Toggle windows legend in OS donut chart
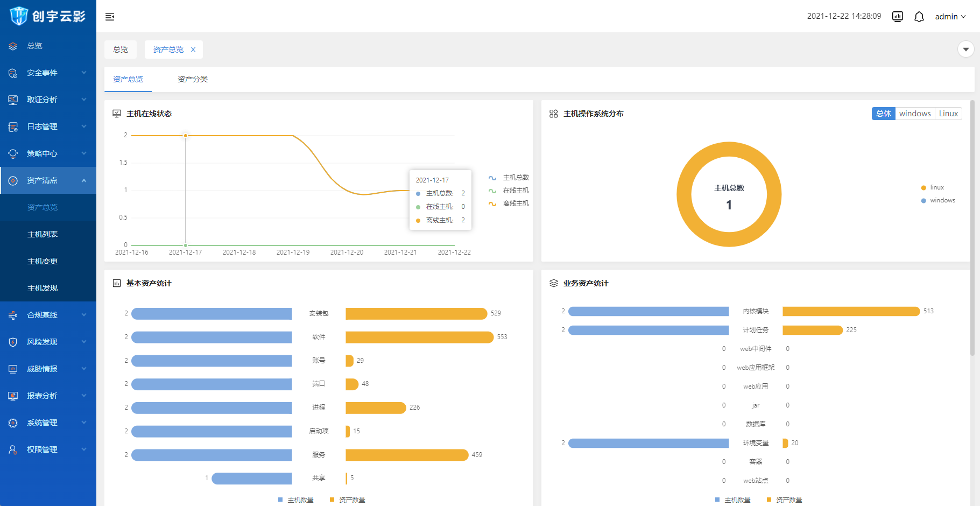 point(938,200)
